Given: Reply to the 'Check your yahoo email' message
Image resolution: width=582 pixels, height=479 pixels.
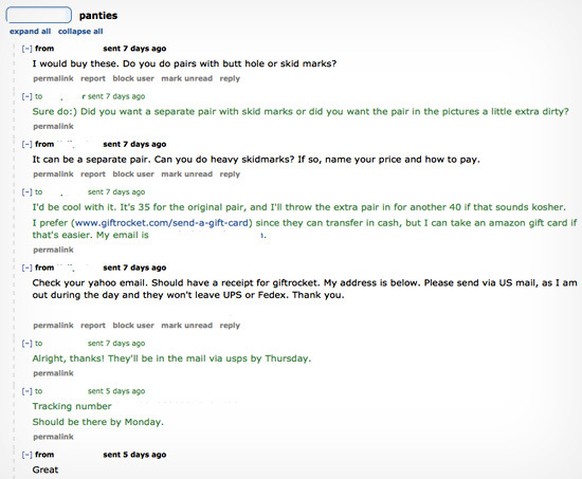Looking at the screenshot, I should pyautogui.click(x=230, y=326).
